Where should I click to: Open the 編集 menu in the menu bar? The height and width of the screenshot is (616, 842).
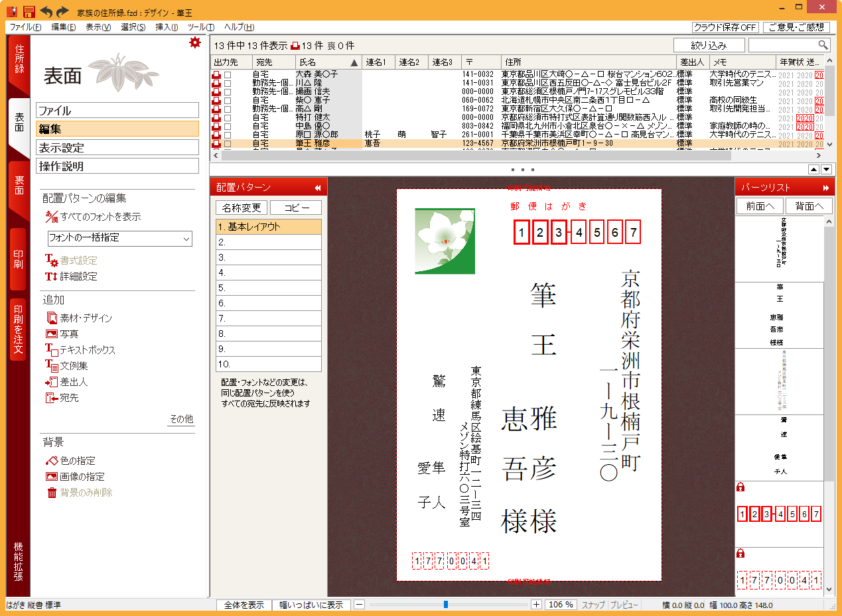pyautogui.click(x=64, y=27)
